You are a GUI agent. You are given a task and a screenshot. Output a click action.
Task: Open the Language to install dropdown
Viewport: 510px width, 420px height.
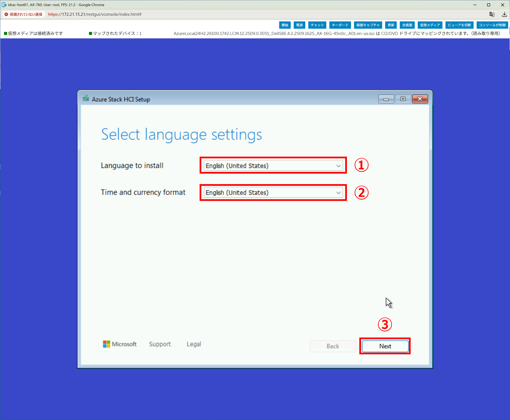273,166
